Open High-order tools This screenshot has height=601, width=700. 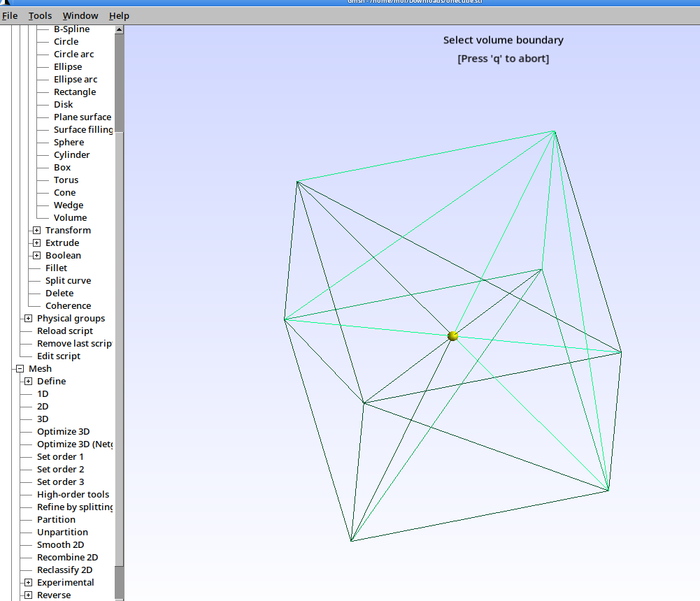(73, 494)
